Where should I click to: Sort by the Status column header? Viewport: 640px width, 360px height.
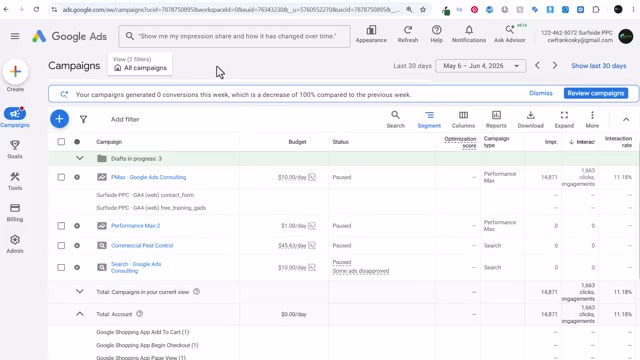pyautogui.click(x=340, y=142)
